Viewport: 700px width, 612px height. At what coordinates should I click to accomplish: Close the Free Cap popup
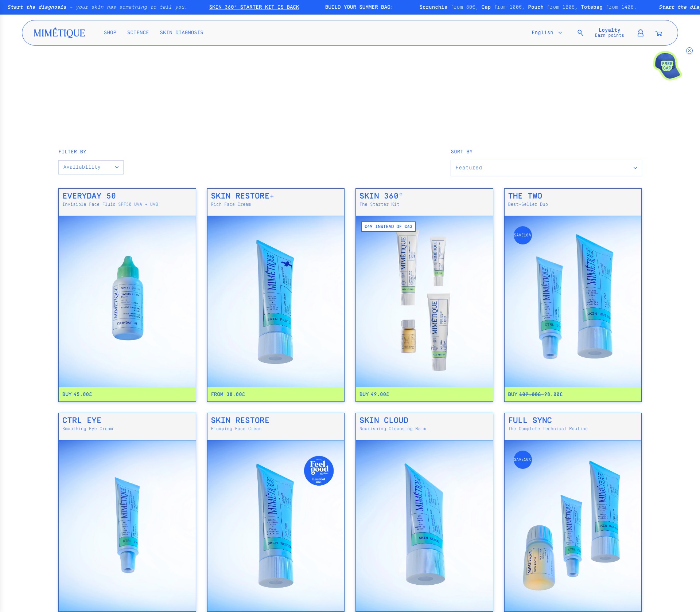click(689, 51)
